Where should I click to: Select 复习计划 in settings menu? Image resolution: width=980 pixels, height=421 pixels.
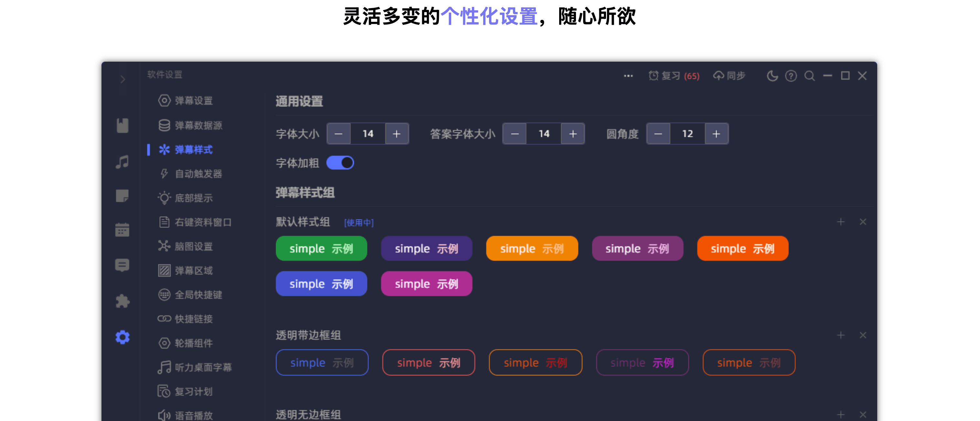coord(185,391)
